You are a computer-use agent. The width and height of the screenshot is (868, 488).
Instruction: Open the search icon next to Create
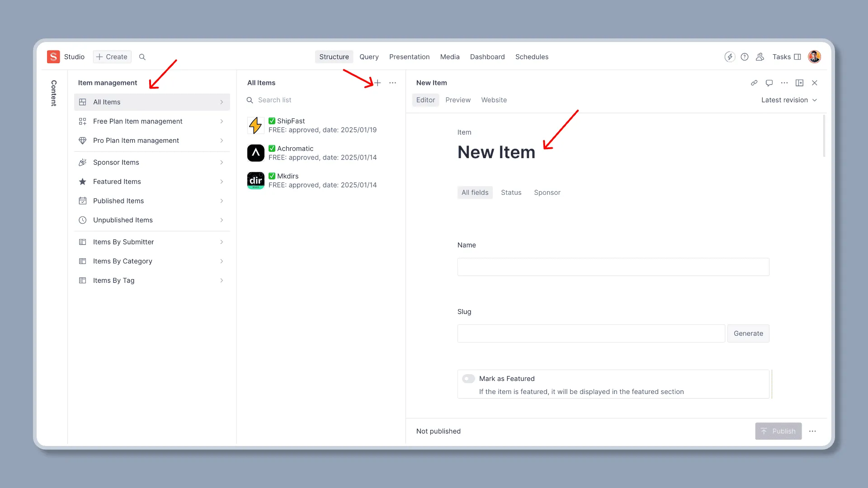pyautogui.click(x=142, y=57)
